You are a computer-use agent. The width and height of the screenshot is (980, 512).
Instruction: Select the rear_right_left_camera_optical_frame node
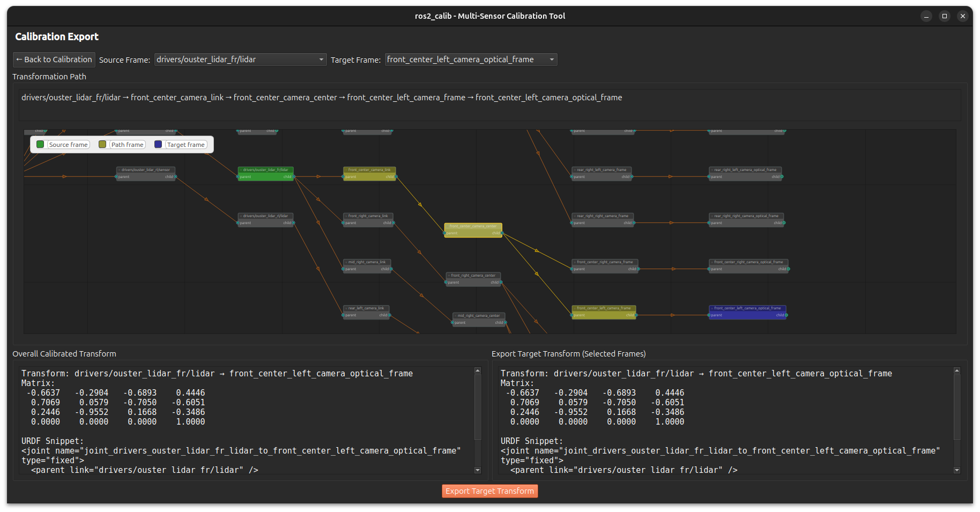[x=746, y=173]
